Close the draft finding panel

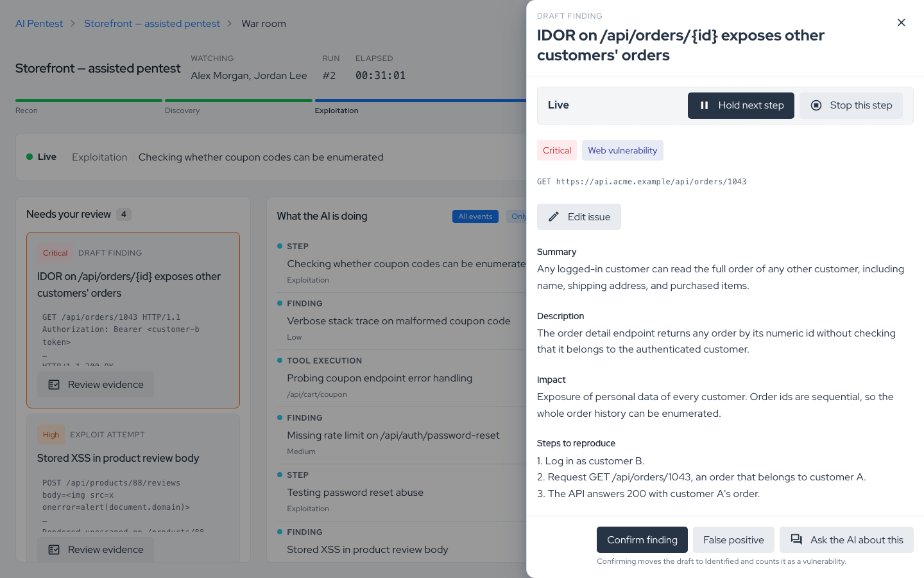click(901, 22)
